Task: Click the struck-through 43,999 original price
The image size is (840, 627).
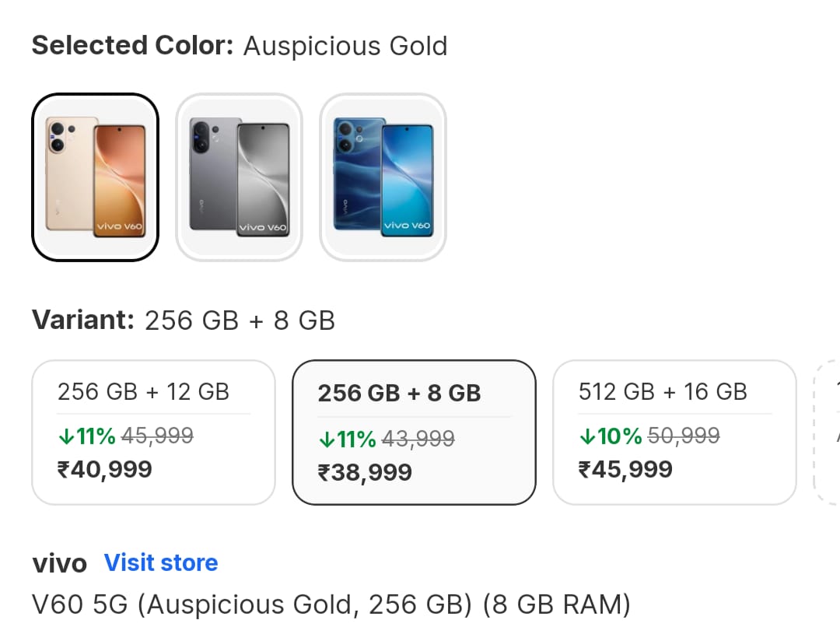Action: pos(417,440)
